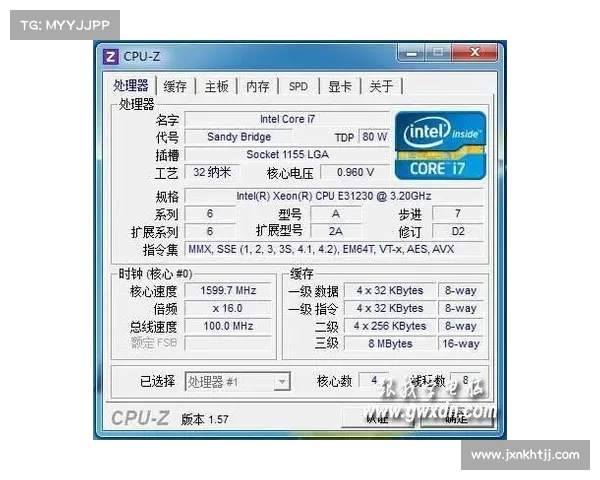
Task: Click the 32 纳米 technology value
Action: click(x=212, y=172)
